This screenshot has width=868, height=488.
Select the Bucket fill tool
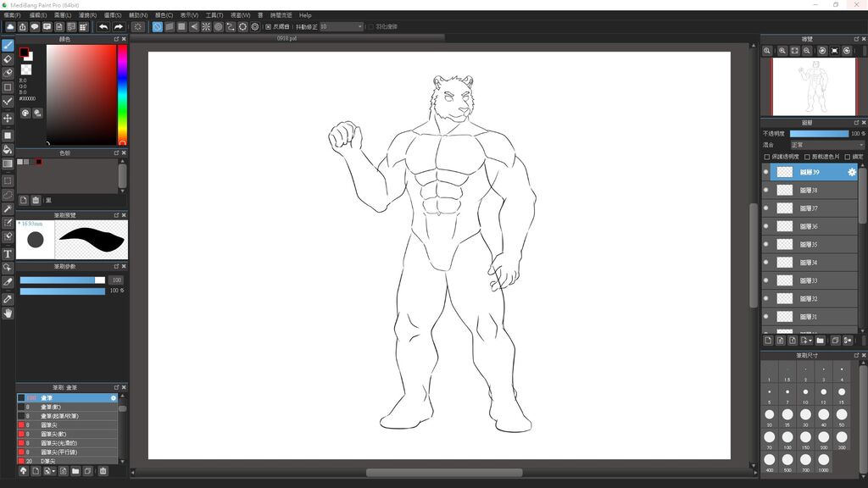8,149
